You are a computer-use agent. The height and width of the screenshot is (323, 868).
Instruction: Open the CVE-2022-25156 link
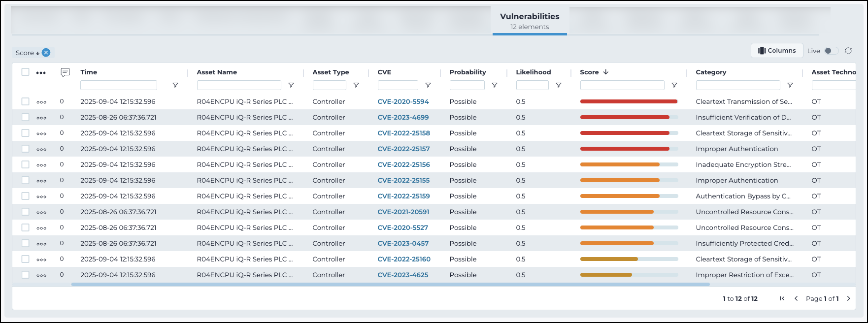point(403,164)
